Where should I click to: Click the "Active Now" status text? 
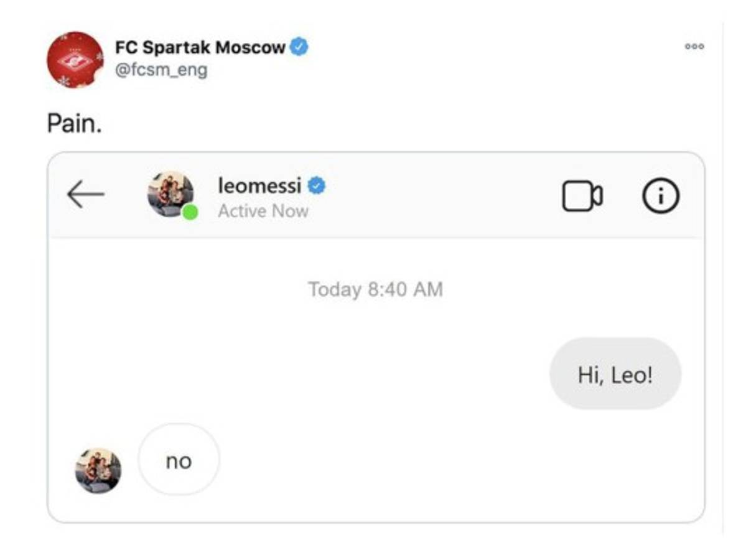point(263,211)
